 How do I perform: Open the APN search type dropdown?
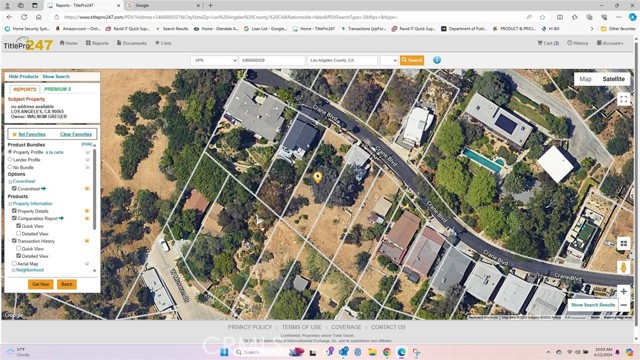click(214, 60)
